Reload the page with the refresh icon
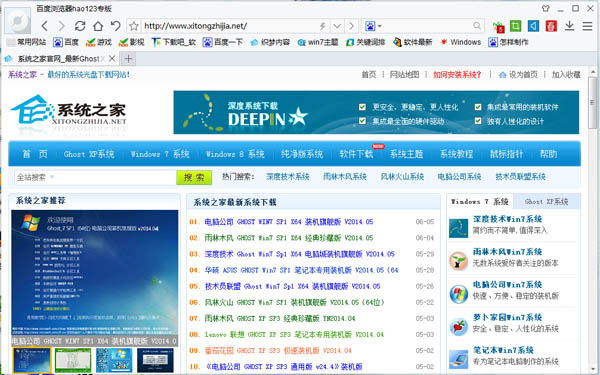This screenshot has width=600, height=375. click(80, 26)
